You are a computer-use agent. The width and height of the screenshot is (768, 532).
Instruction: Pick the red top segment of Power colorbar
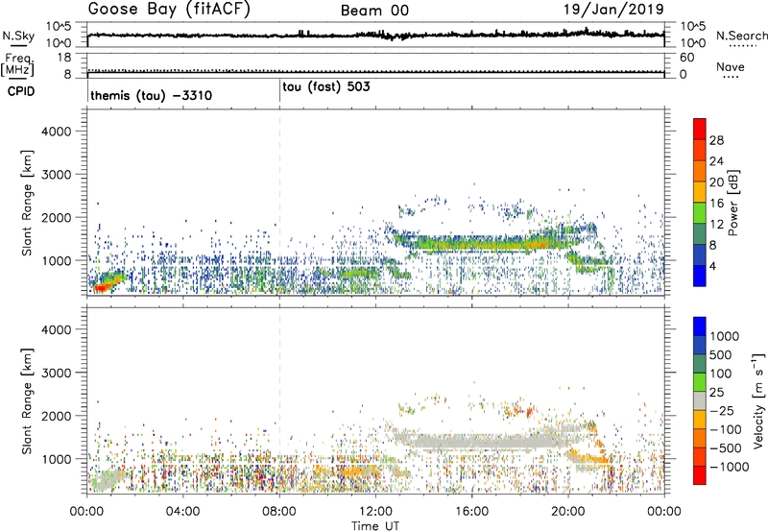tap(700, 129)
